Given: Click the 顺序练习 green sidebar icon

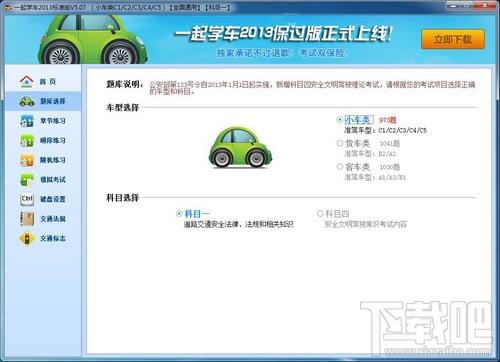Looking at the screenshot, I should point(27,140).
